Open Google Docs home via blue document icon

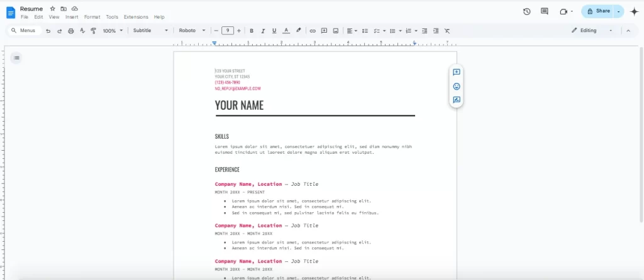pos(10,13)
